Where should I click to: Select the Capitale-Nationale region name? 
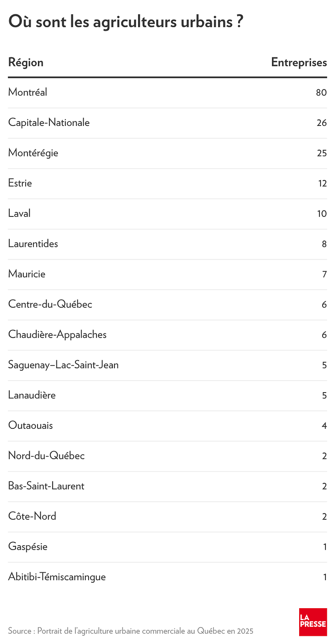[49, 123]
